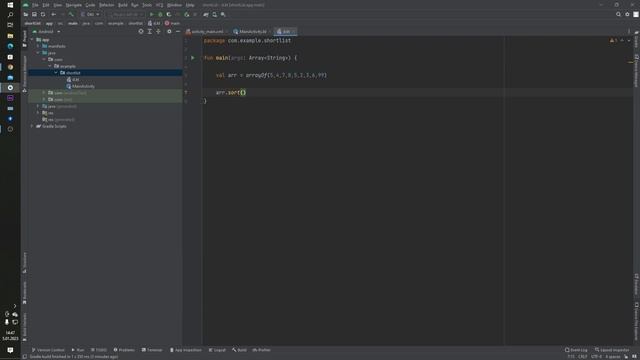Open the device selector dropdown
The image size is (640, 360).
tap(126, 14)
